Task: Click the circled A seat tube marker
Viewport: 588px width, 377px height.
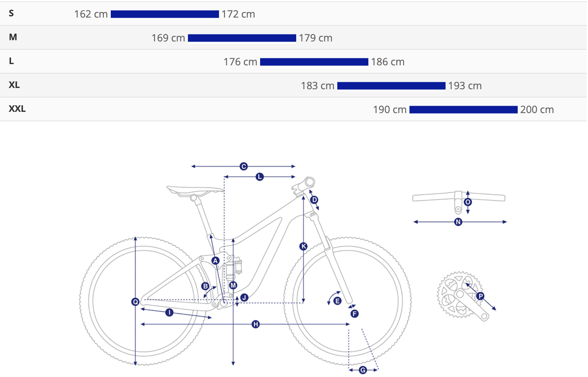Action: pyautogui.click(x=215, y=261)
